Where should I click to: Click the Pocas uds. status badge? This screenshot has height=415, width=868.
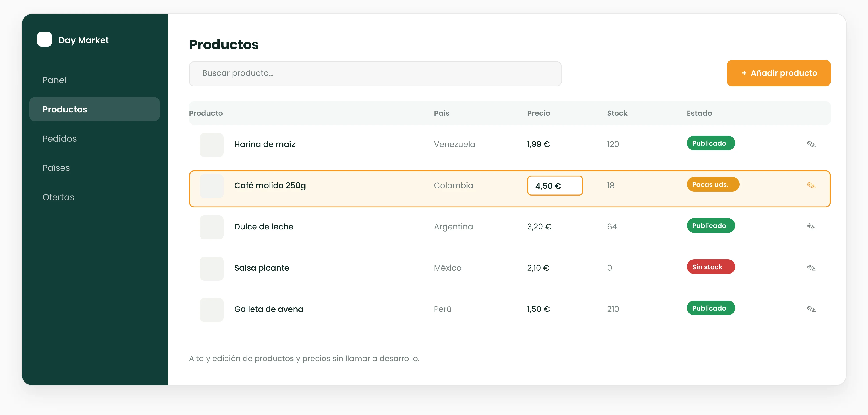point(713,184)
